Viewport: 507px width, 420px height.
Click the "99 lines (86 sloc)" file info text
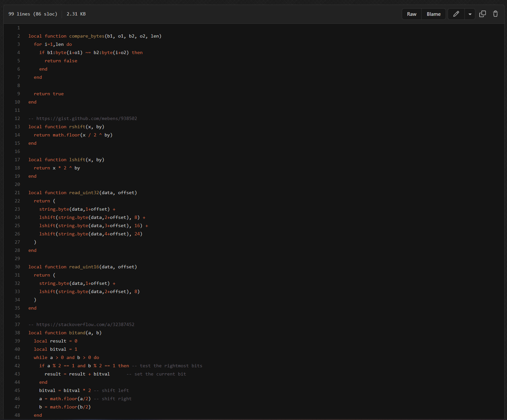coord(33,14)
